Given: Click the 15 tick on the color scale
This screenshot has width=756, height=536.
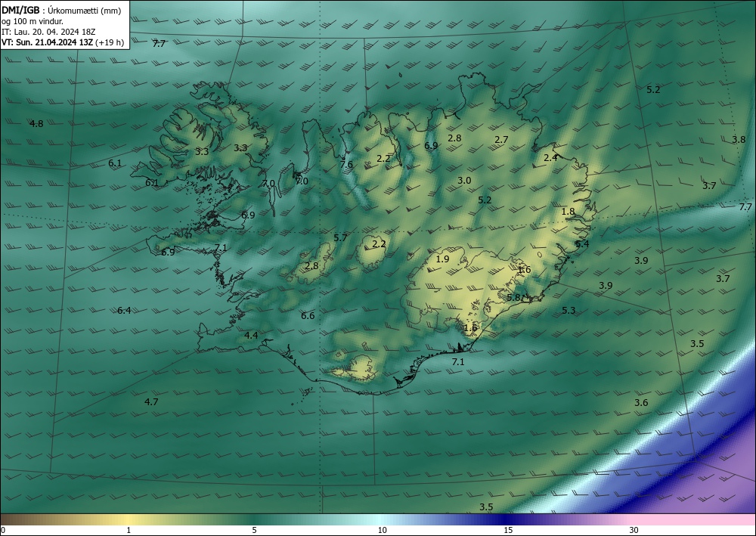Looking at the screenshot, I should point(508,530).
